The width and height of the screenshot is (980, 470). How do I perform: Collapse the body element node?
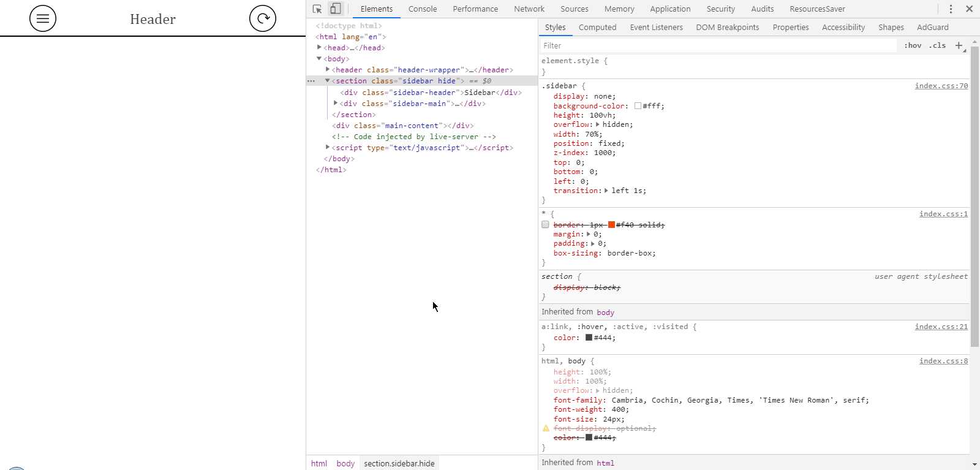(319, 58)
